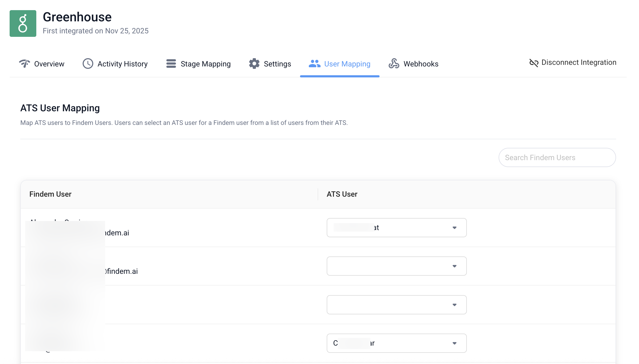Click the Activity History clock icon
This screenshot has height=364, width=639.
[x=88, y=64]
